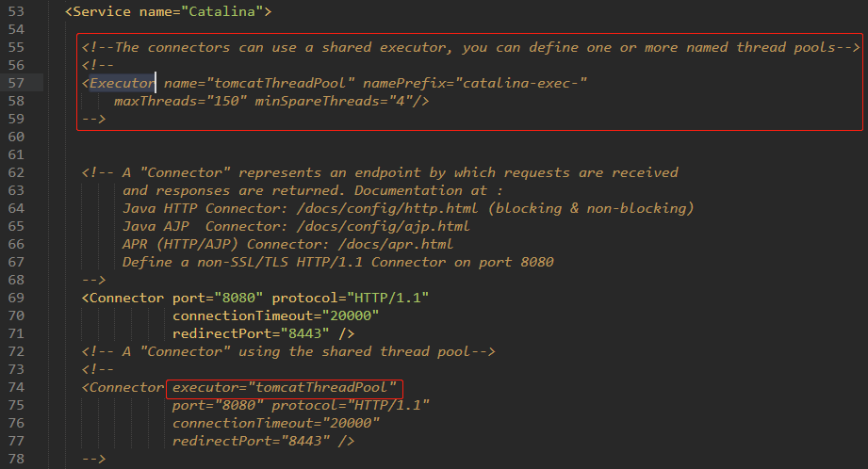The image size is (868, 469).
Task: Click the Service tag name on line 53
Action: click(x=102, y=11)
